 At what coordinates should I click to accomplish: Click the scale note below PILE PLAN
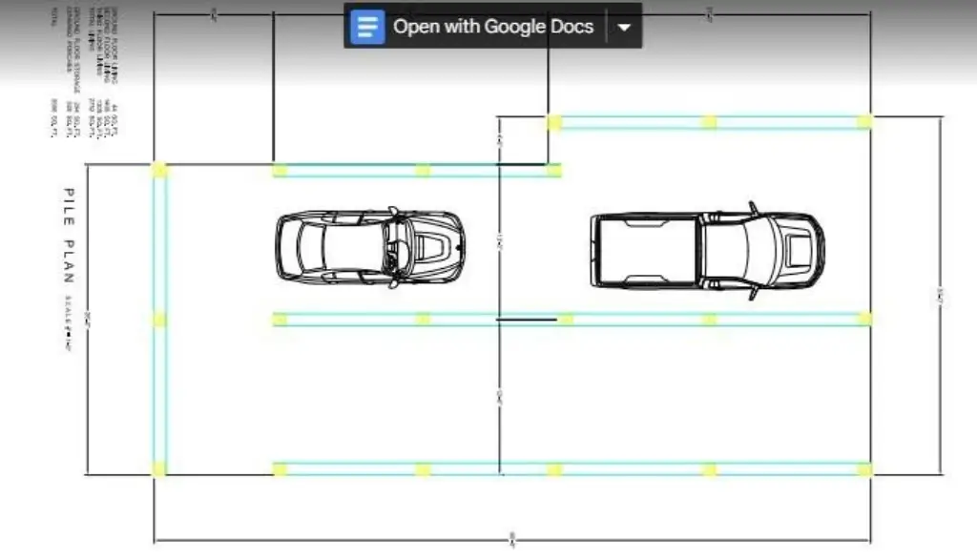(x=68, y=325)
